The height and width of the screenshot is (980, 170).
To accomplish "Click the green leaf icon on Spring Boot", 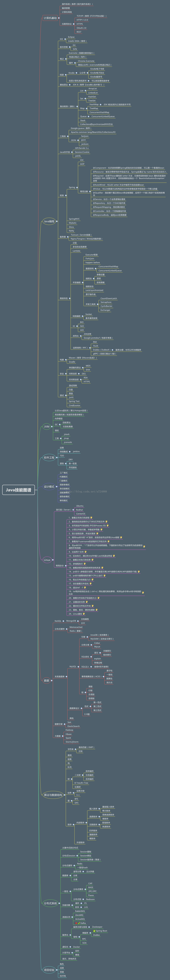I will [x=94, y=931].
